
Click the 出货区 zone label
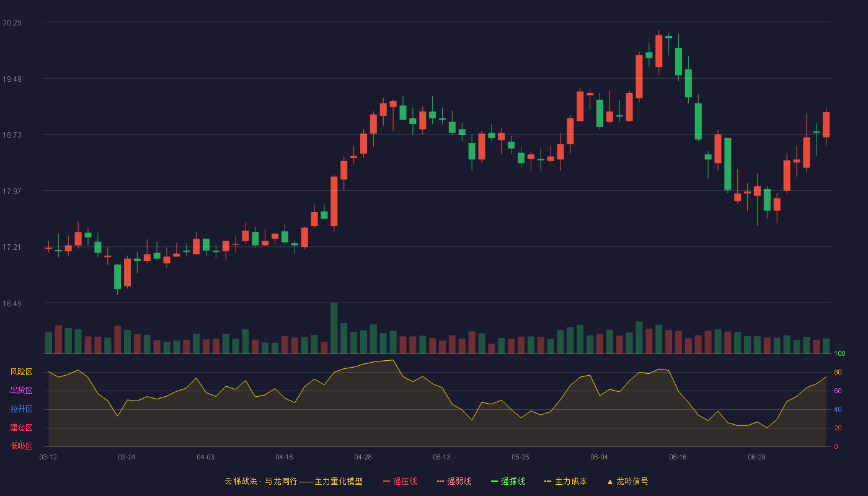pos(21,391)
